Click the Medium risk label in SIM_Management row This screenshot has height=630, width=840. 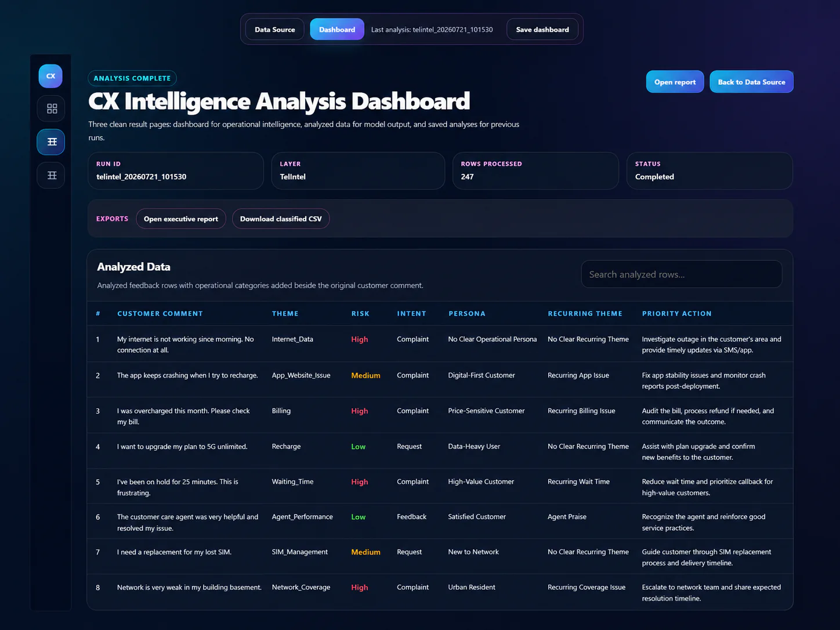coord(366,552)
